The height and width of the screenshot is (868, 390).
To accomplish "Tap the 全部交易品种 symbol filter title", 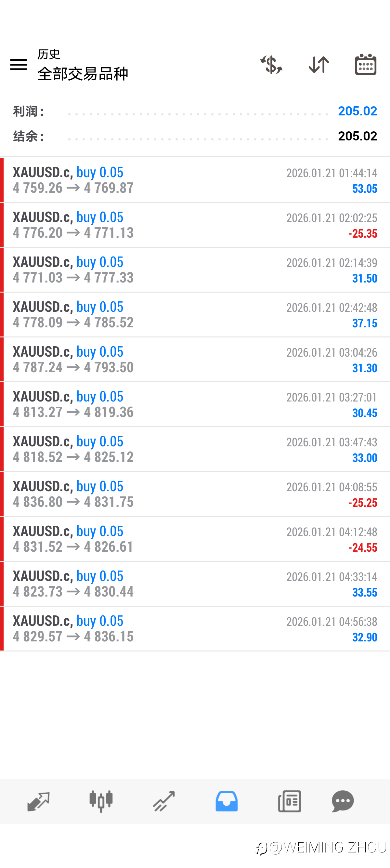I will (83, 73).
